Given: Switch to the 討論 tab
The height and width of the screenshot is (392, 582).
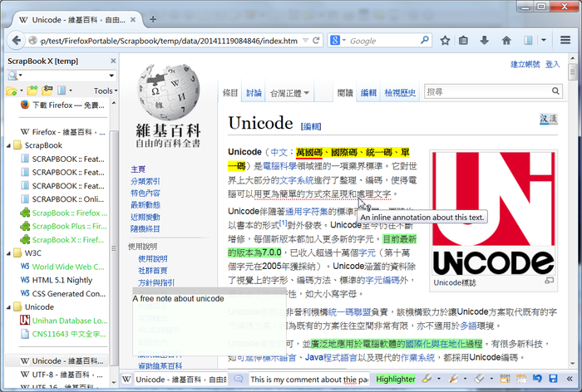Looking at the screenshot, I should click(x=254, y=93).
